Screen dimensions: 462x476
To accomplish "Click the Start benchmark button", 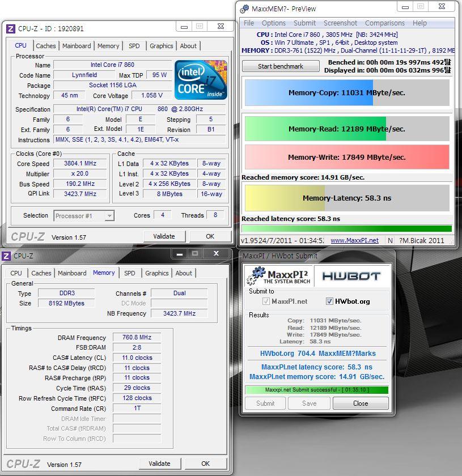I will (281, 66).
